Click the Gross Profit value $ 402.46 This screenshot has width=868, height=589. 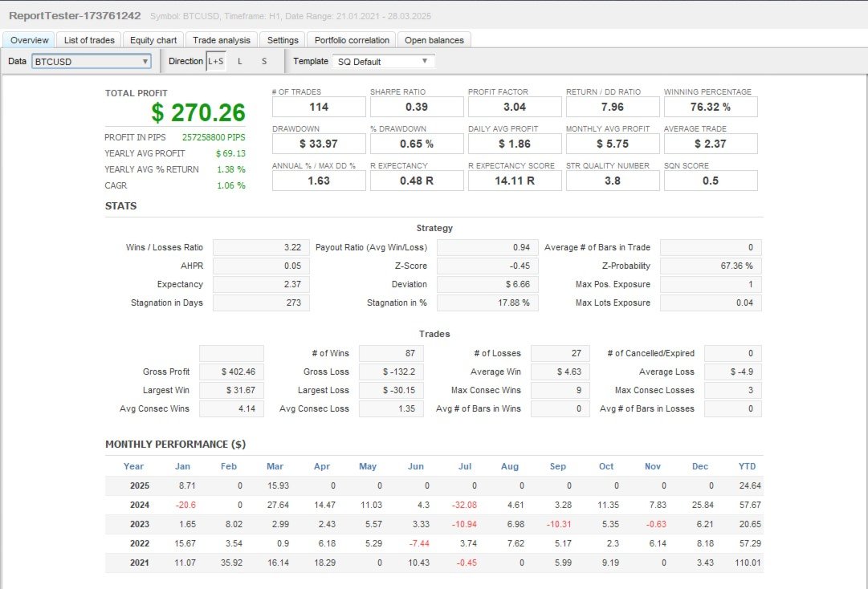tap(231, 372)
